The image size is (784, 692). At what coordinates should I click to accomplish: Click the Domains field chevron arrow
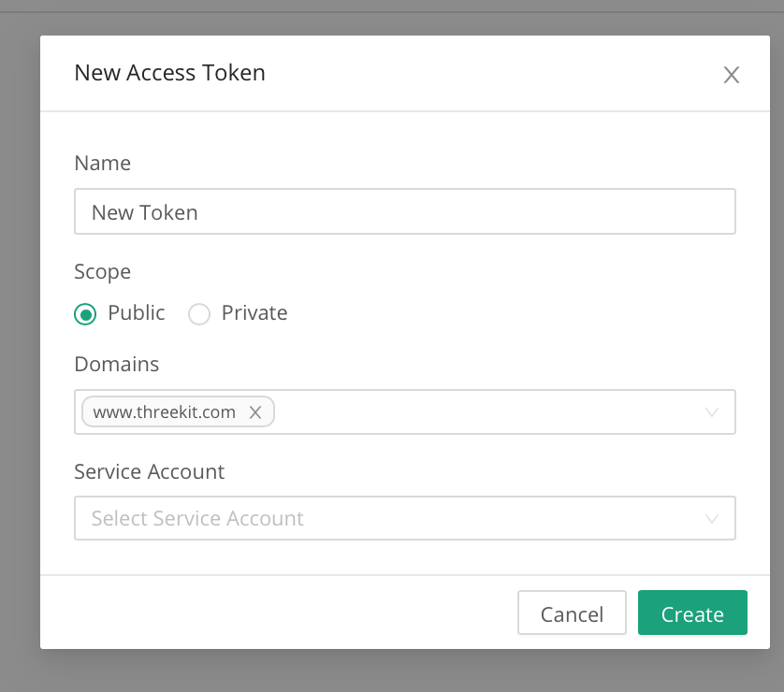(x=711, y=412)
